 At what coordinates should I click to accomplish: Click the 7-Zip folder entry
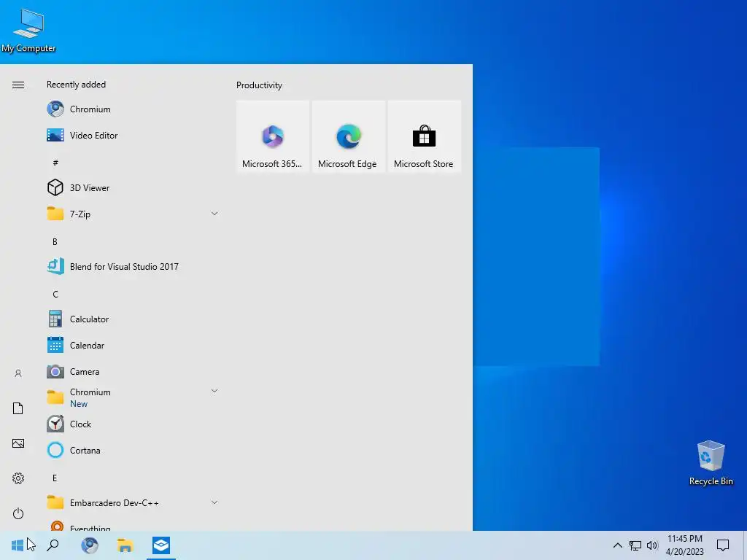133,214
